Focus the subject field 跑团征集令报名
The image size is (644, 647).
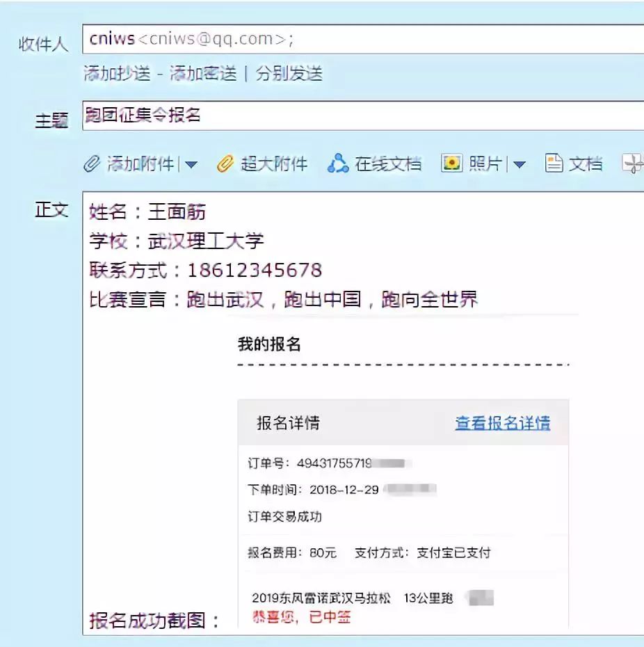point(363,115)
